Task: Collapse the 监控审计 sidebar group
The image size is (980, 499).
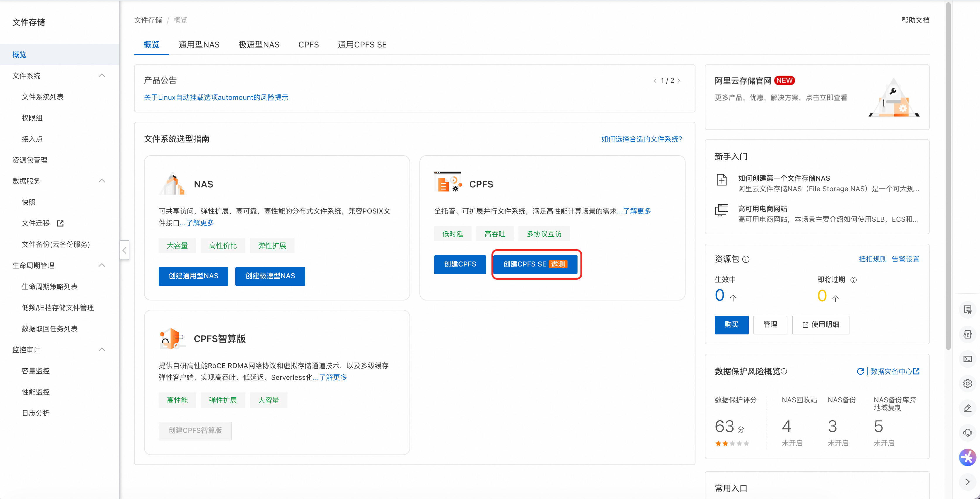Action: tap(102, 349)
